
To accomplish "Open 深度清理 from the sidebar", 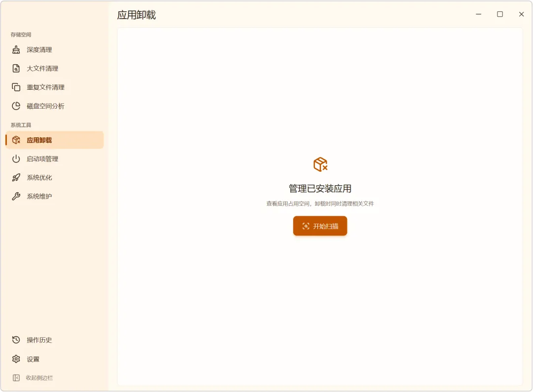I will pos(54,50).
